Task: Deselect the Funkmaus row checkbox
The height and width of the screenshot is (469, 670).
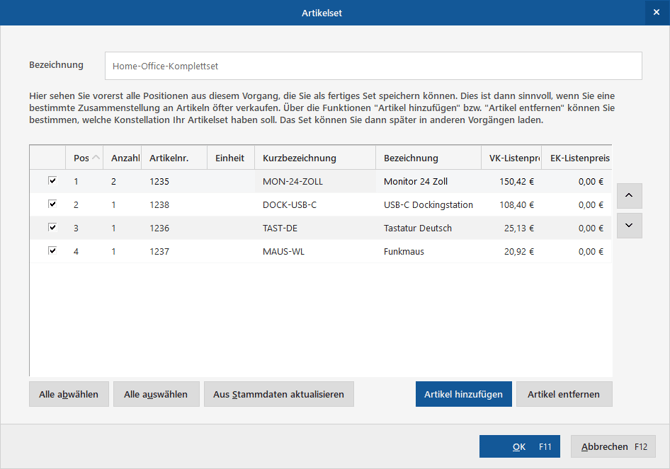Action: pyautogui.click(x=52, y=250)
